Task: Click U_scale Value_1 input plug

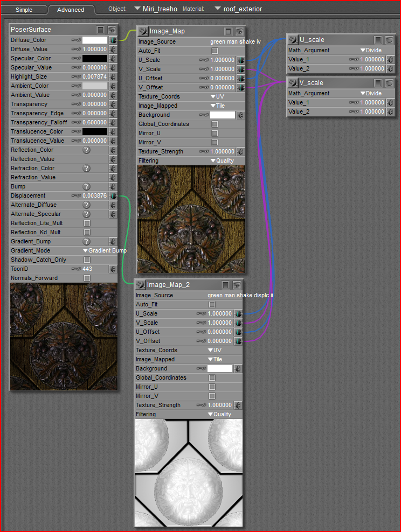Action: [390, 59]
